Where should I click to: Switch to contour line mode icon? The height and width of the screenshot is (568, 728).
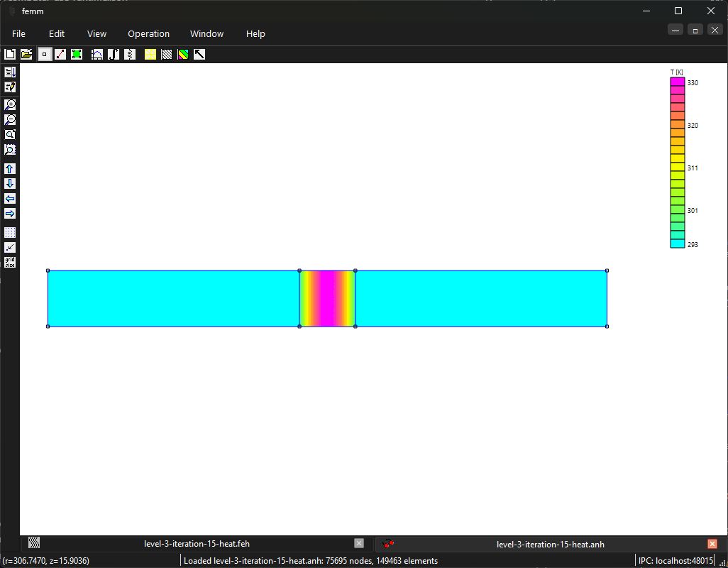pos(60,55)
